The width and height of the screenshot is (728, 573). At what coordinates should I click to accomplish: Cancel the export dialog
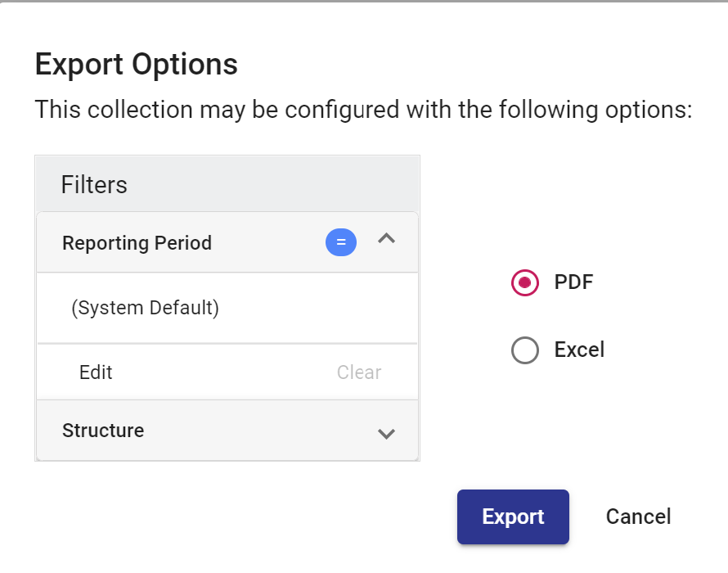pyautogui.click(x=638, y=517)
